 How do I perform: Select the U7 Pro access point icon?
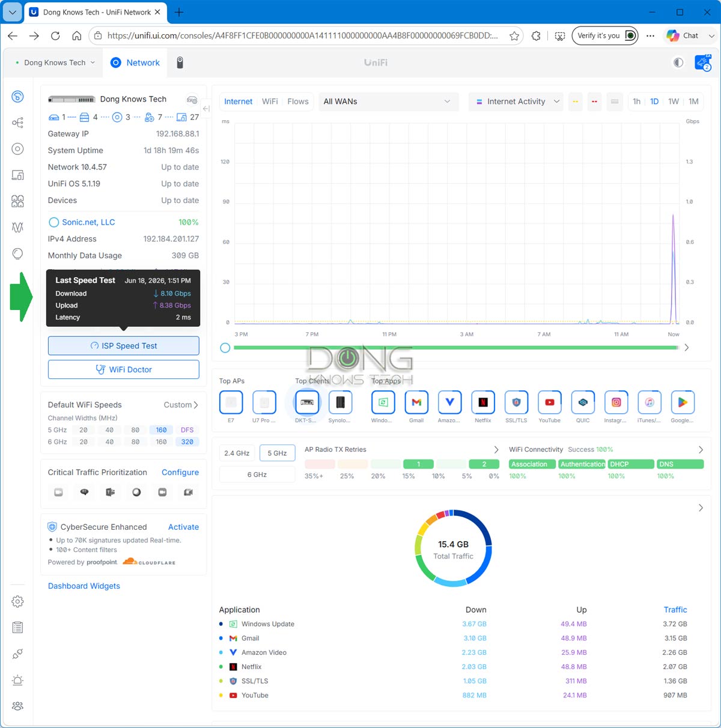[x=264, y=402]
